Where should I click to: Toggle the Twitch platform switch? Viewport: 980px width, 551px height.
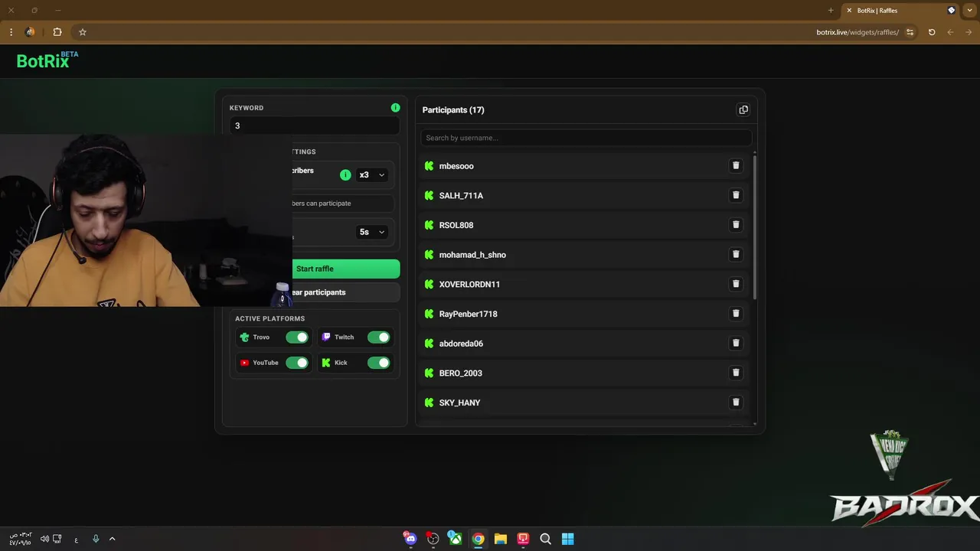pyautogui.click(x=378, y=337)
